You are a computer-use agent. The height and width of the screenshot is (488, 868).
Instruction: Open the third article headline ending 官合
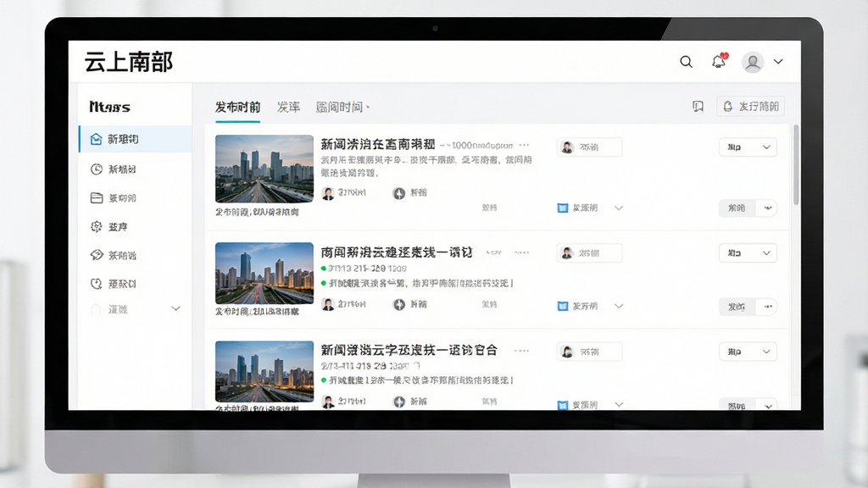tap(409, 350)
